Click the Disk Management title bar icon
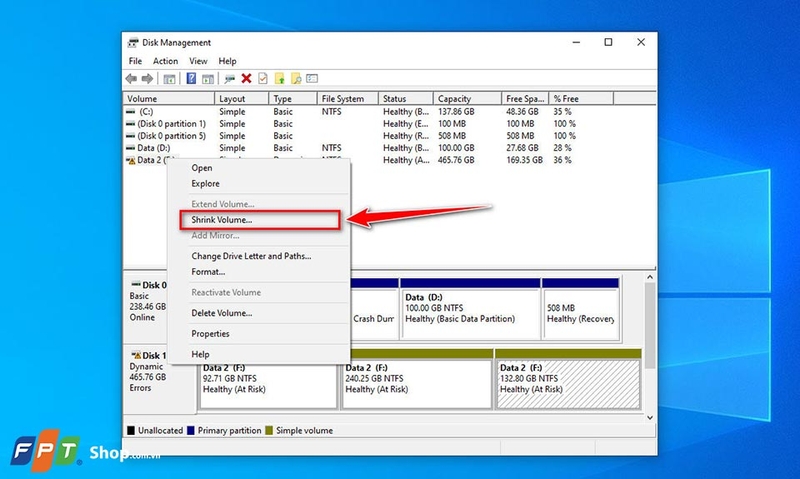The height and width of the screenshot is (479, 800). coord(133,42)
